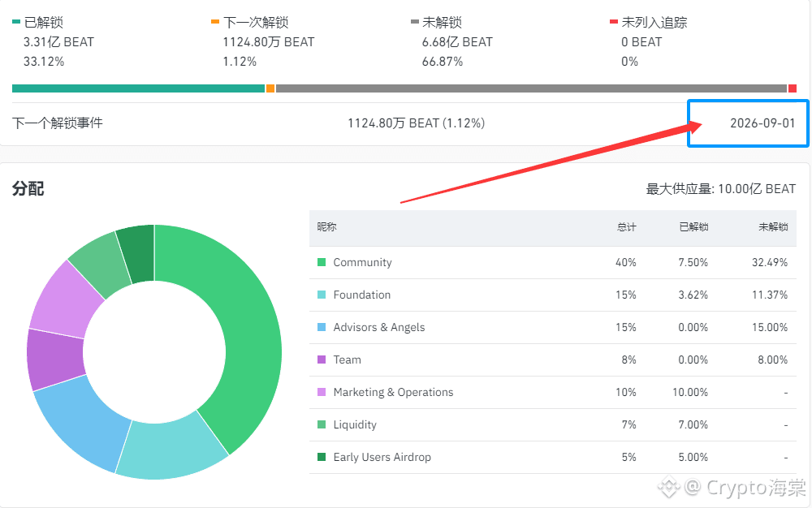Image resolution: width=812 pixels, height=508 pixels.
Task: Click the green Community legend swatch
Action: pos(322,262)
